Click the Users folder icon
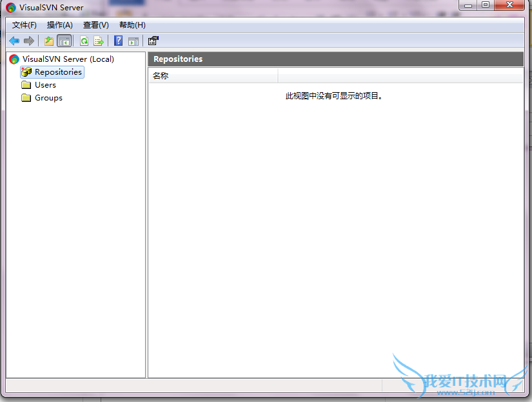The width and height of the screenshot is (532, 402). click(26, 85)
